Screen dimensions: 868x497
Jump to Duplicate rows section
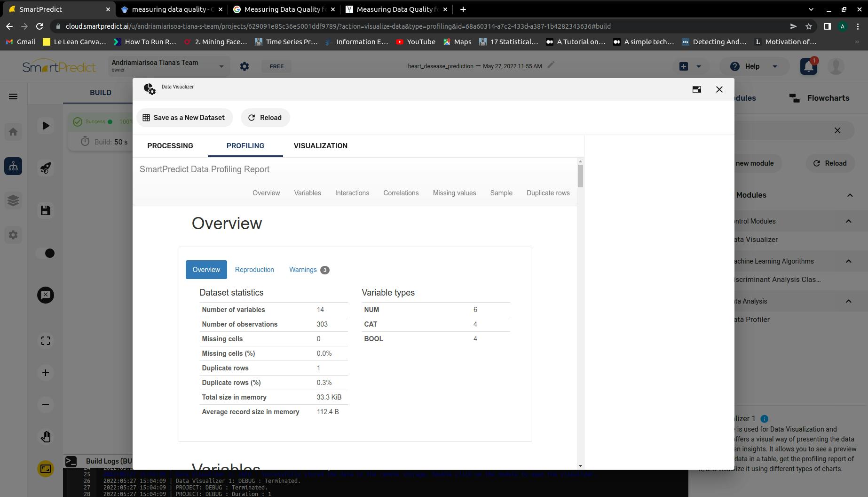tap(548, 193)
